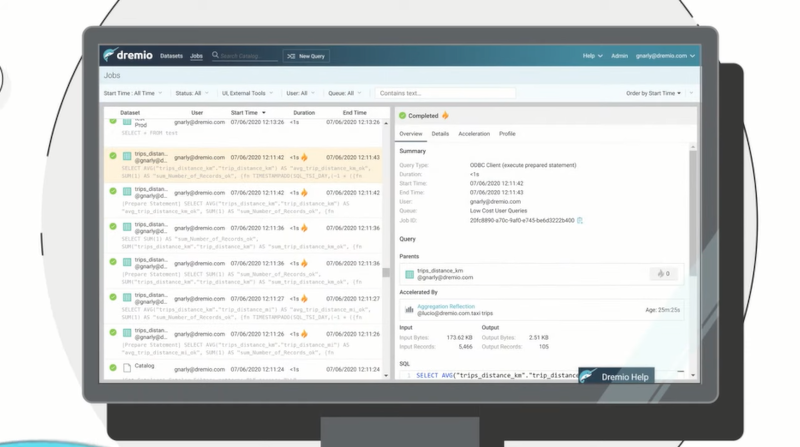
Task: Select the highlighted job started 12:11:42
Action: pos(243,165)
